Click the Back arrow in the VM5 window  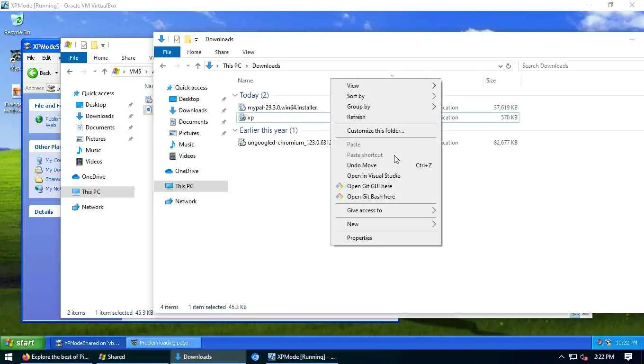pos(70,72)
